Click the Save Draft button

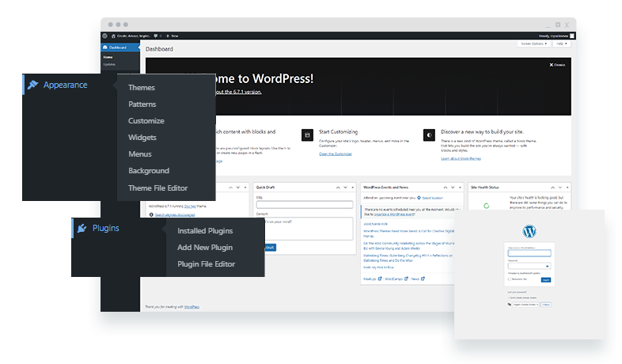coord(270,248)
